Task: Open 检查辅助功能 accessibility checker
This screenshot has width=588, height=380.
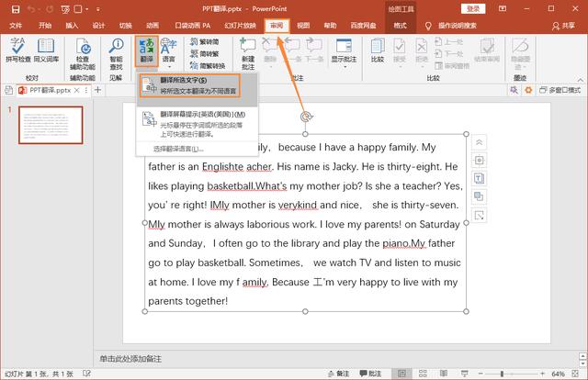Action: pos(83,54)
